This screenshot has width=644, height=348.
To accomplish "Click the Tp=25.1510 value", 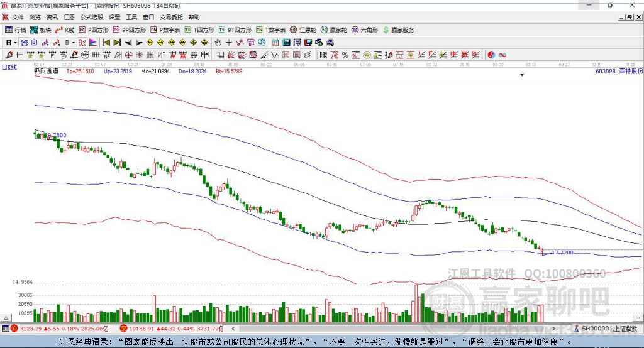I will (80, 72).
